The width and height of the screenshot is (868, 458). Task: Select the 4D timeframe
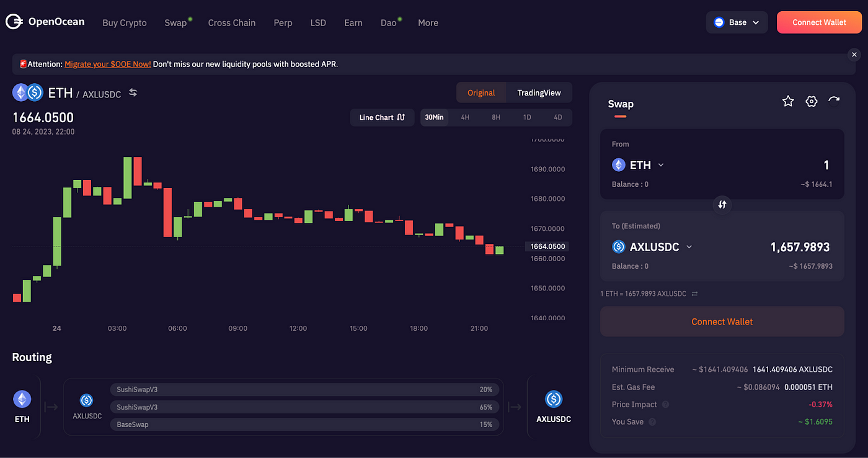click(558, 117)
